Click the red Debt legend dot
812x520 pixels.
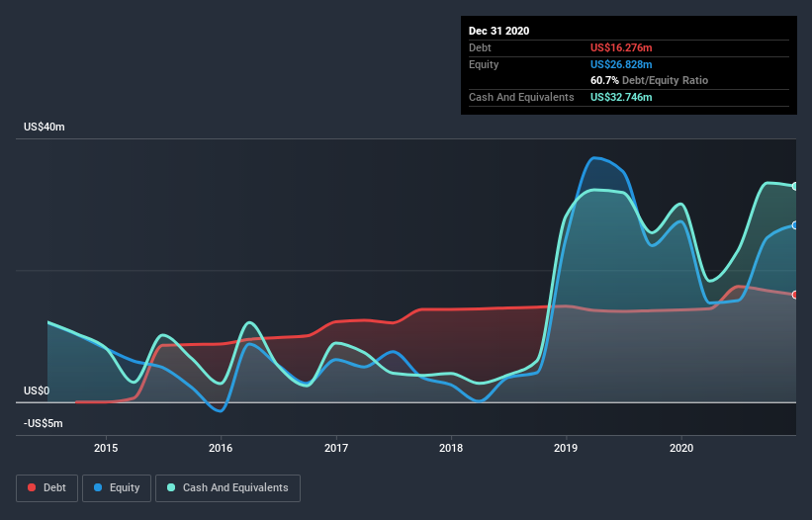(x=32, y=487)
